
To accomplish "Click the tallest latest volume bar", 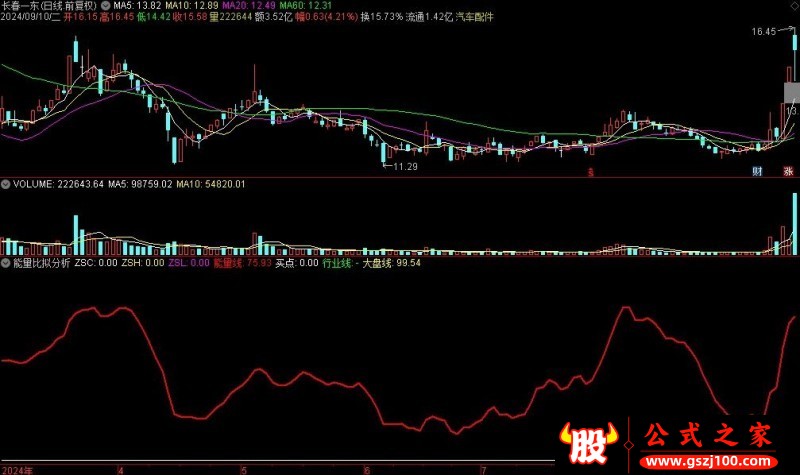I will pos(794,224).
